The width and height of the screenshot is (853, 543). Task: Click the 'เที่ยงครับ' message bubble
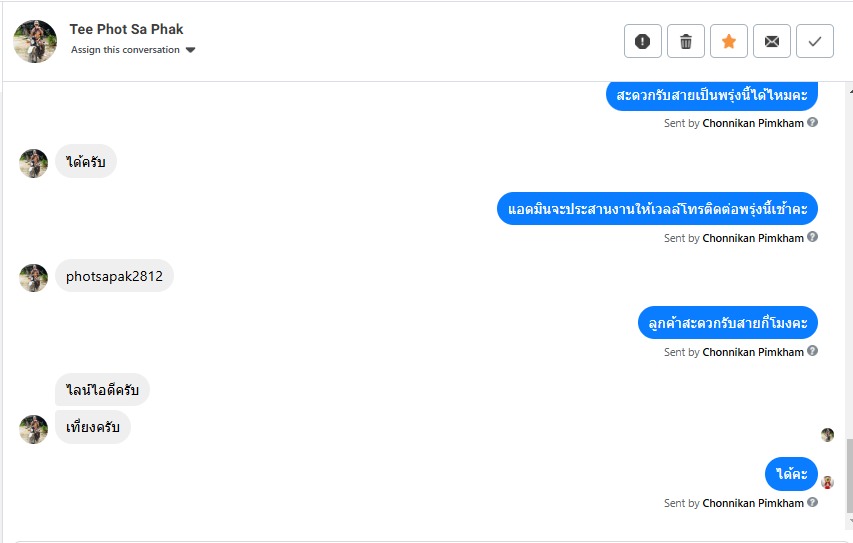coord(93,427)
